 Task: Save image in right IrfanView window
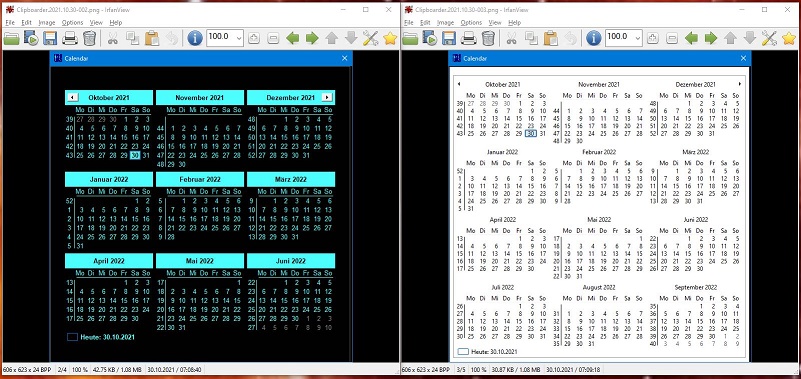[449, 38]
